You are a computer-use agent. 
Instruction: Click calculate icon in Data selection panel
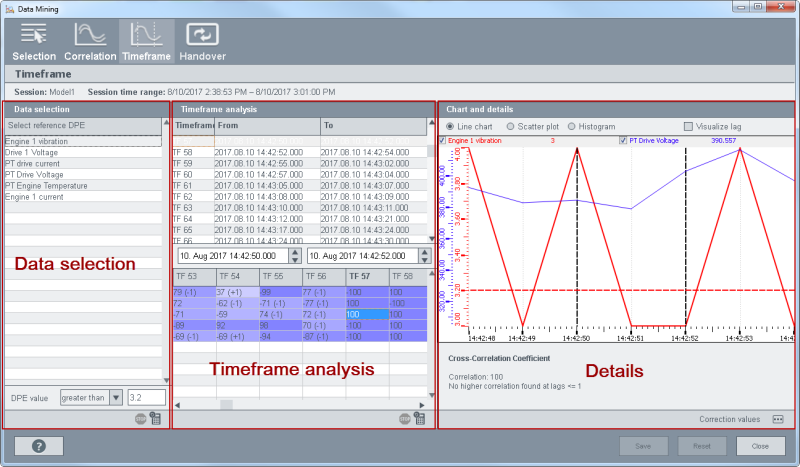[155, 420]
